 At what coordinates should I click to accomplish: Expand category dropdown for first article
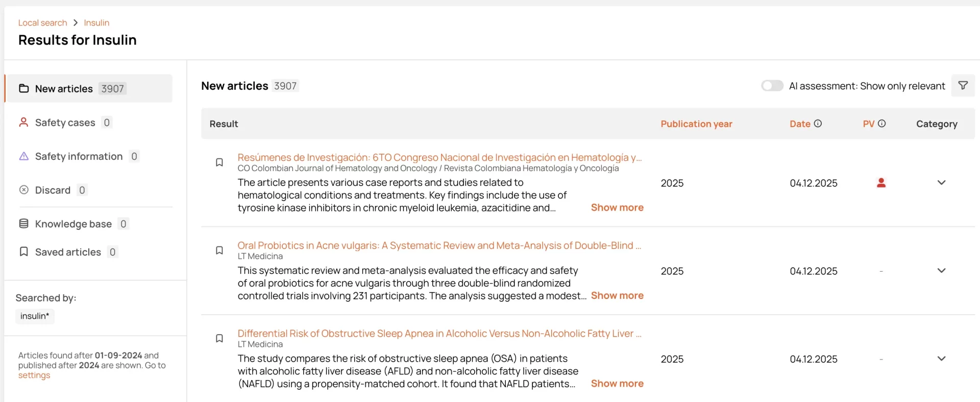coord(941,183)
